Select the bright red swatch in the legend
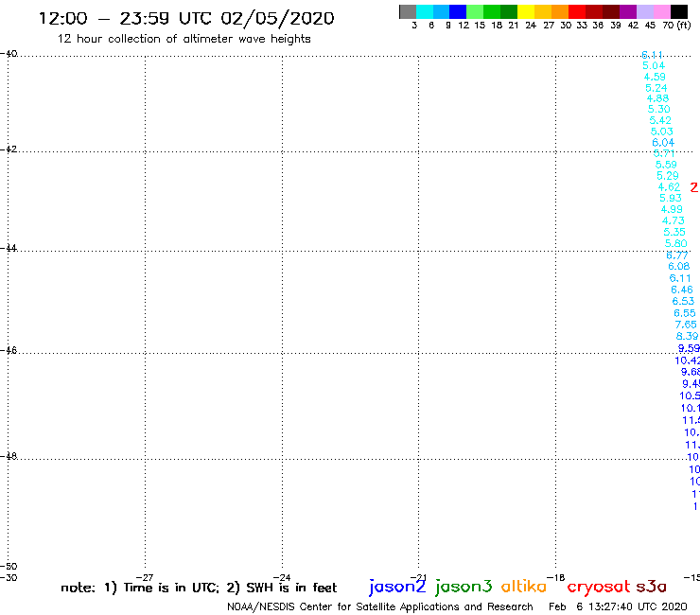The width and height of the screenshot is (700, 615). [577, 11]
